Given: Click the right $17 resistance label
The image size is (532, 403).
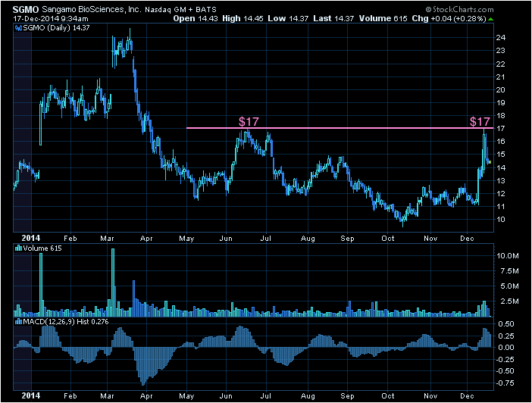Looking at the screenshot, I should pyautogui.click(x=480, y=121).
